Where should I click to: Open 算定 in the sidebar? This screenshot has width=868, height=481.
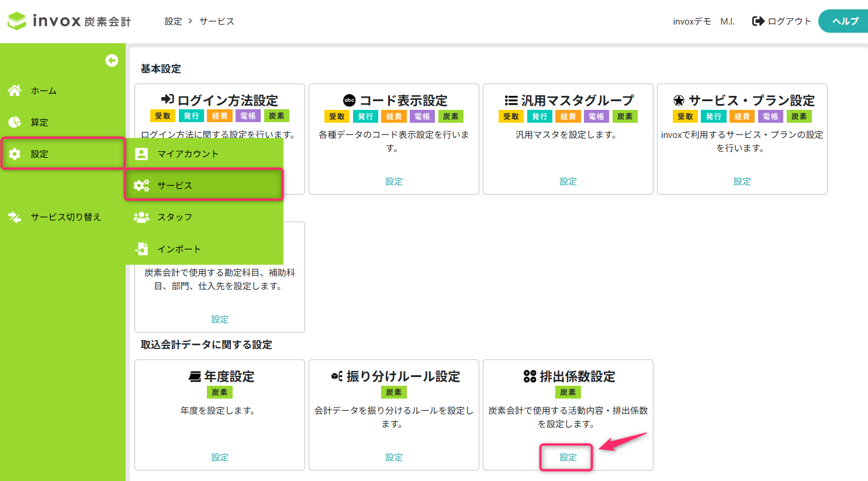point(40,122)
